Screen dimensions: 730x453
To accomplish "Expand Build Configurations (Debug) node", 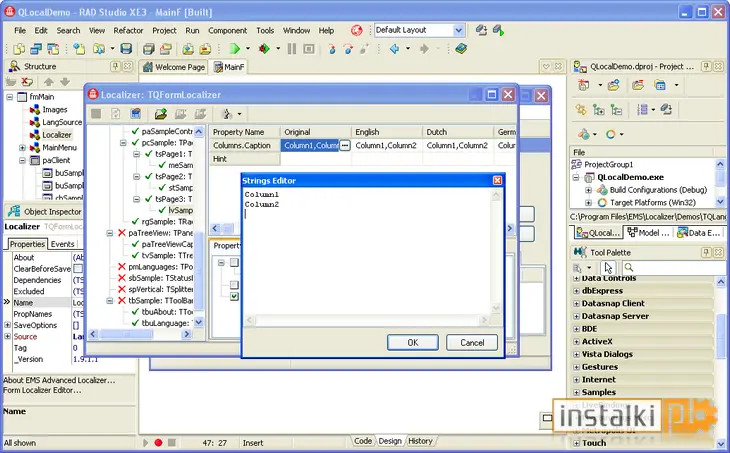I will pos(588,190).
